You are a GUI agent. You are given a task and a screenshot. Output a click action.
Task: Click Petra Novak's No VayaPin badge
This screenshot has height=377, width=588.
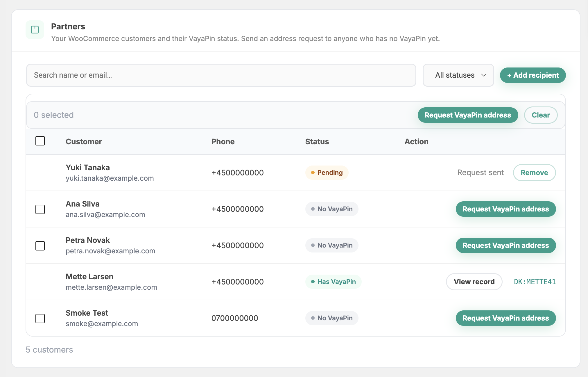coord(332,245)
